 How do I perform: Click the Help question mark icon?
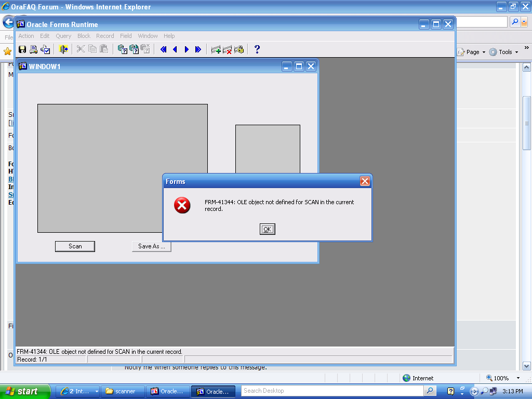tap(257, 49)
